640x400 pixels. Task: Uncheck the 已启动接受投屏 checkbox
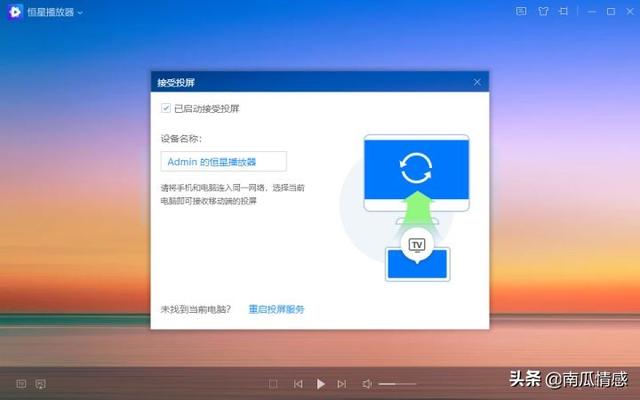point(165,108)
